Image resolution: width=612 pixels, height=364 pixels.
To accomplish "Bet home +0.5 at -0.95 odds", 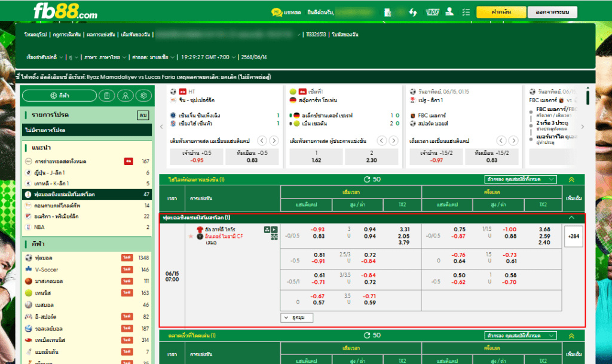I will click(x=197, y=157).
